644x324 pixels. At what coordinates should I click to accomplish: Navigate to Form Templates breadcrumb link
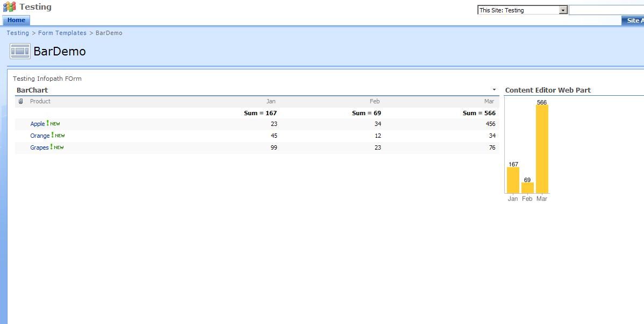pos(62,33)
